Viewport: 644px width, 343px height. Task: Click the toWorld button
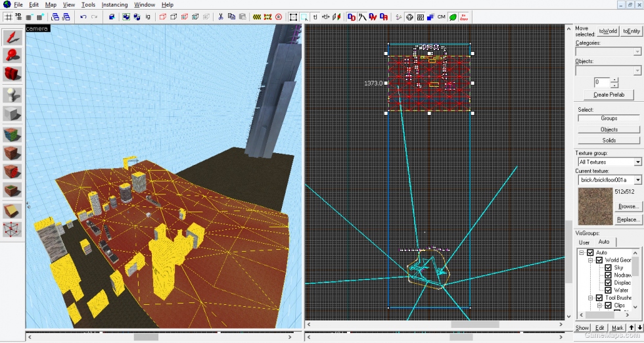pos(608,32)
